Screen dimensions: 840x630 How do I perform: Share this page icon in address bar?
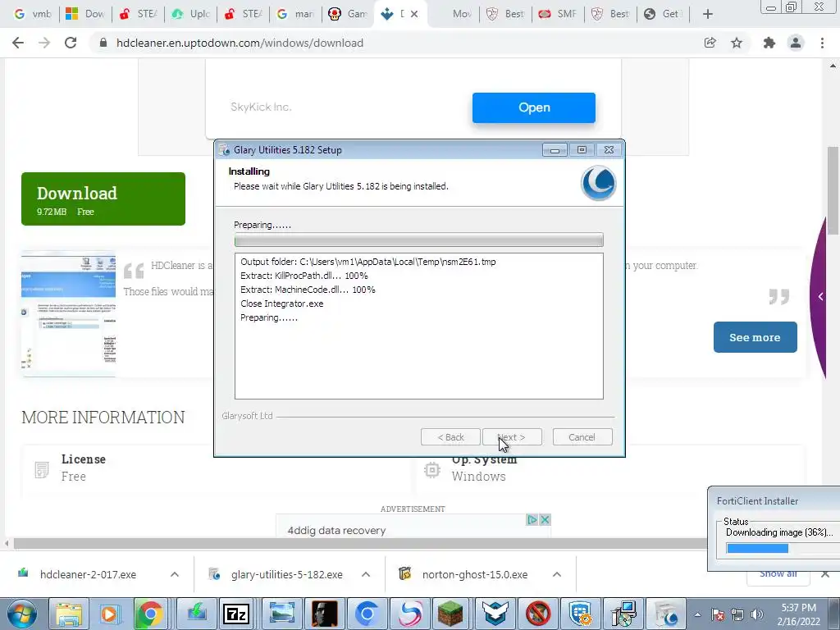710,43
